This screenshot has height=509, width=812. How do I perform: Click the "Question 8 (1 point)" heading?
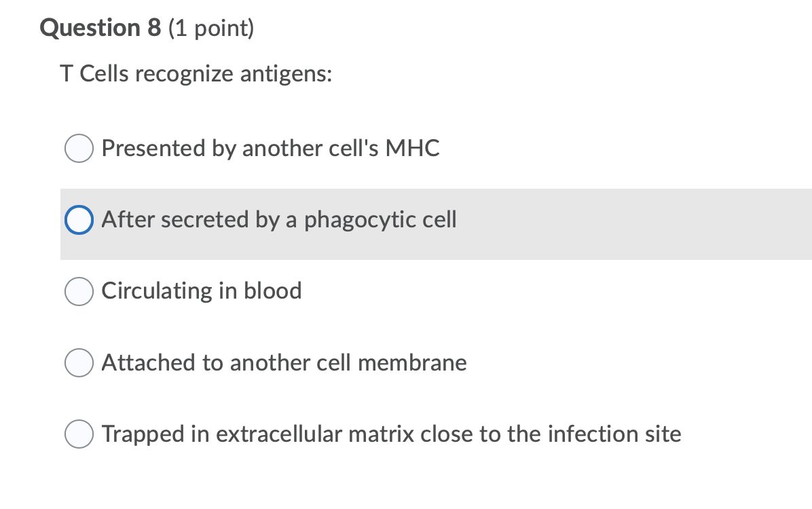tap(147, 28)
